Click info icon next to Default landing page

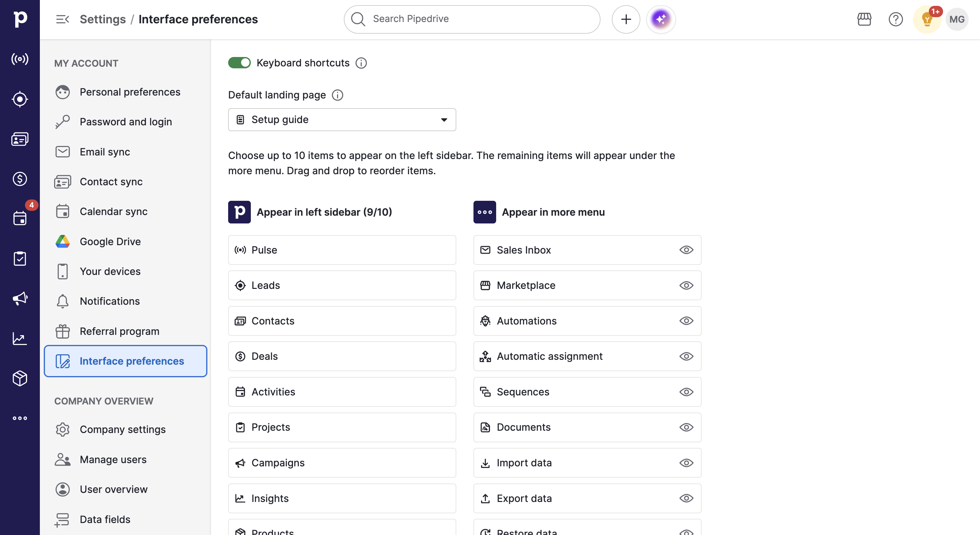pyautogui.click(x=337, y=95)
